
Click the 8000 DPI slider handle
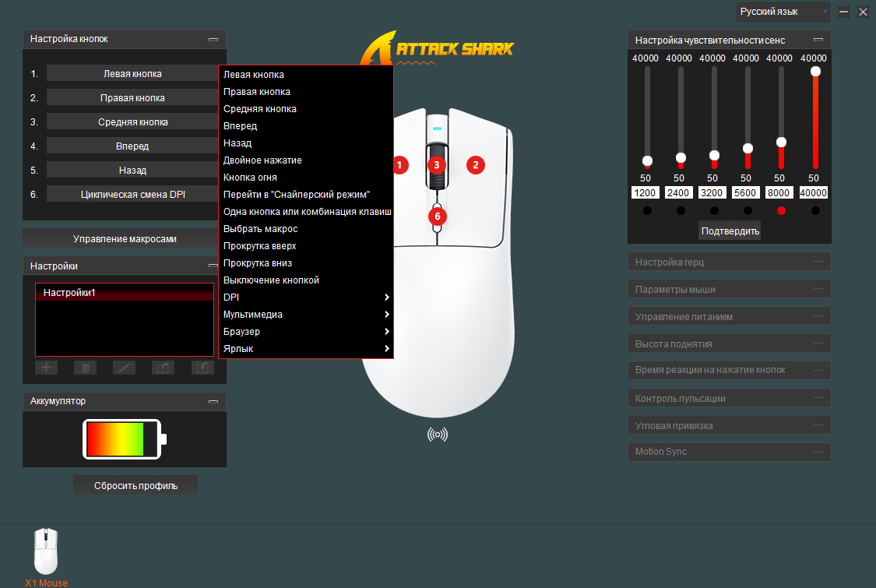pos(781,142)
